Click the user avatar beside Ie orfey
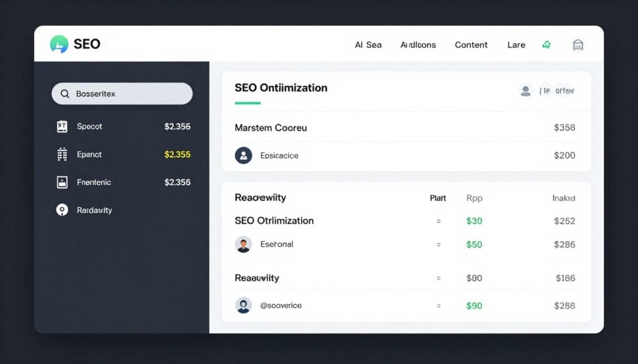 526,91
